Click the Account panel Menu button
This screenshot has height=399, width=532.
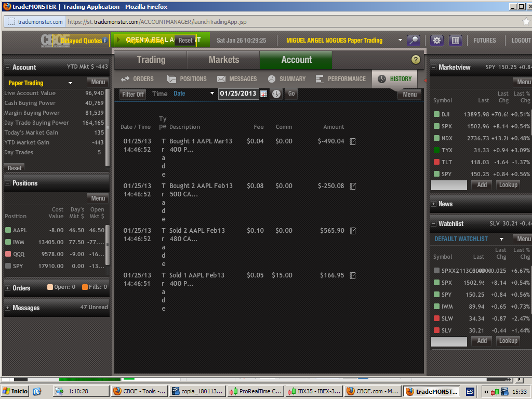click(x=98, y=82)
